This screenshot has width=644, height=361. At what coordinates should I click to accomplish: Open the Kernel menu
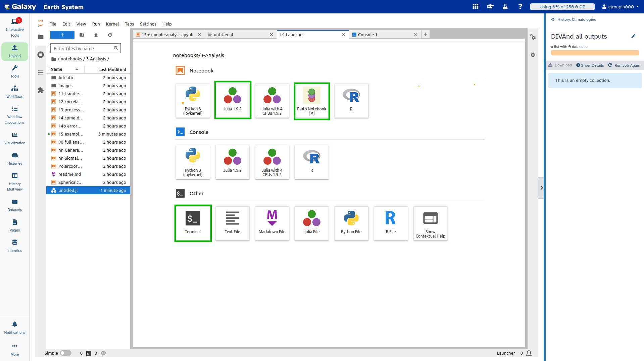[112, 24]
